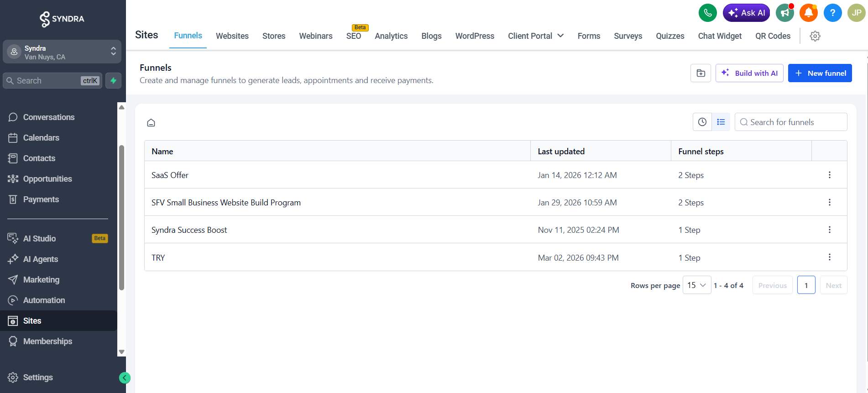This screenshot has height=393, width=868.
Task: Expand the Syndra Van Nuys account switcher
Action: (62, 52)
